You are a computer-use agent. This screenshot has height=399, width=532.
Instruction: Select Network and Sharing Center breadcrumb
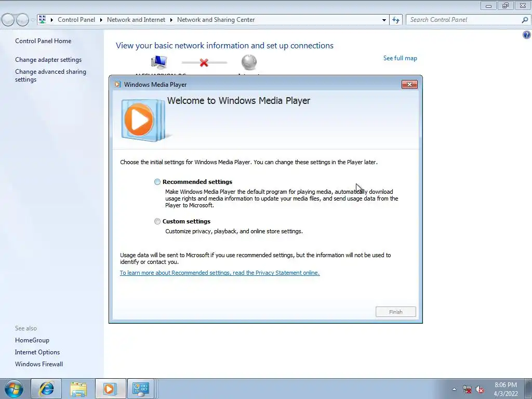(216, 20)
